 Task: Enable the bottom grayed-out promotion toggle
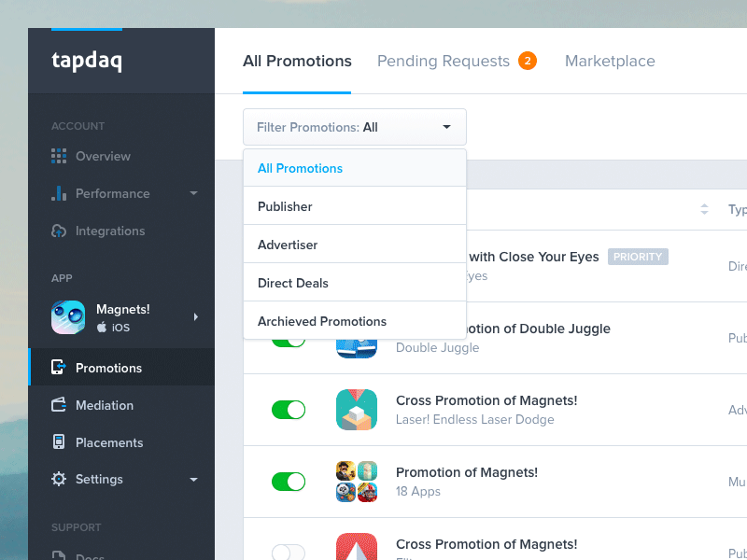[289, 553]
